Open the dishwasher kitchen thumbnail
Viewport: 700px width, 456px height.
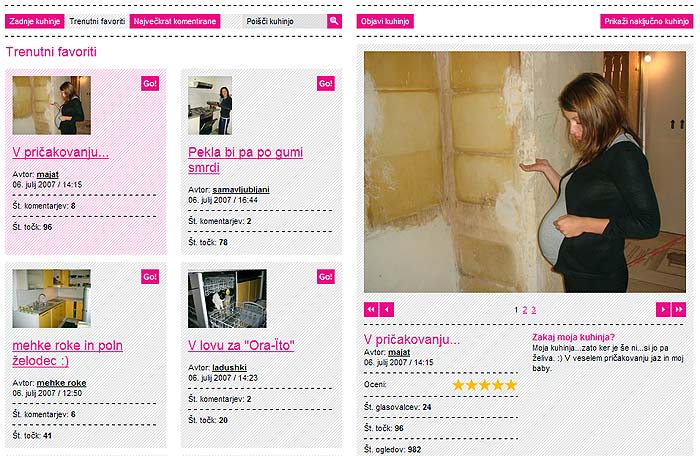click(227, 298)
